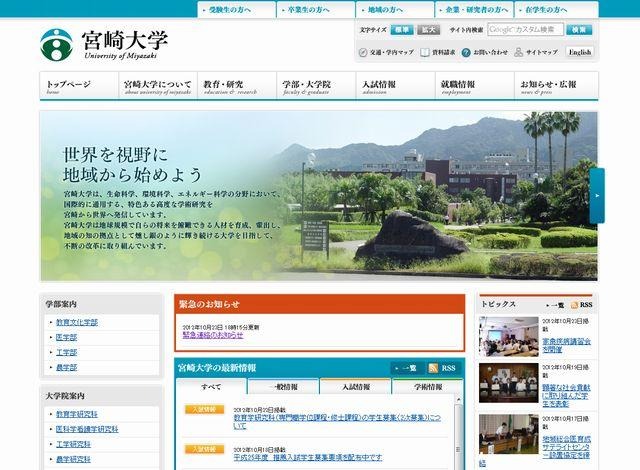Select the すべて news tab
640x470 pixels.
211,387
